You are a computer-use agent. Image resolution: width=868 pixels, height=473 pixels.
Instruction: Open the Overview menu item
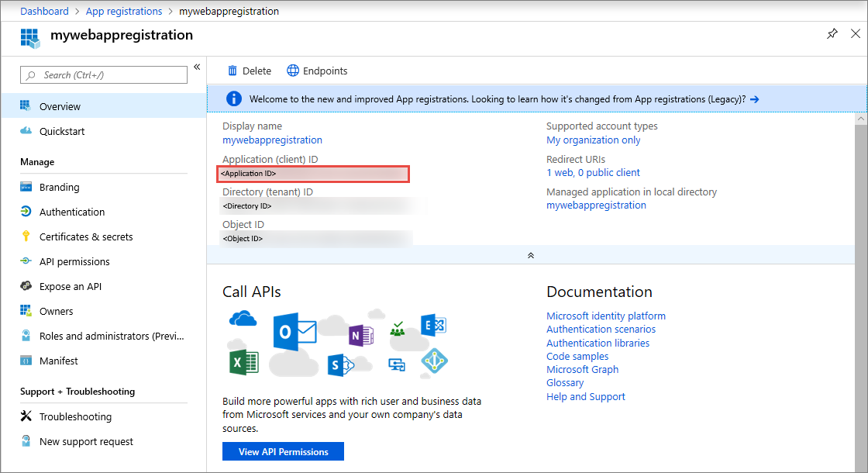pos(60,106)
